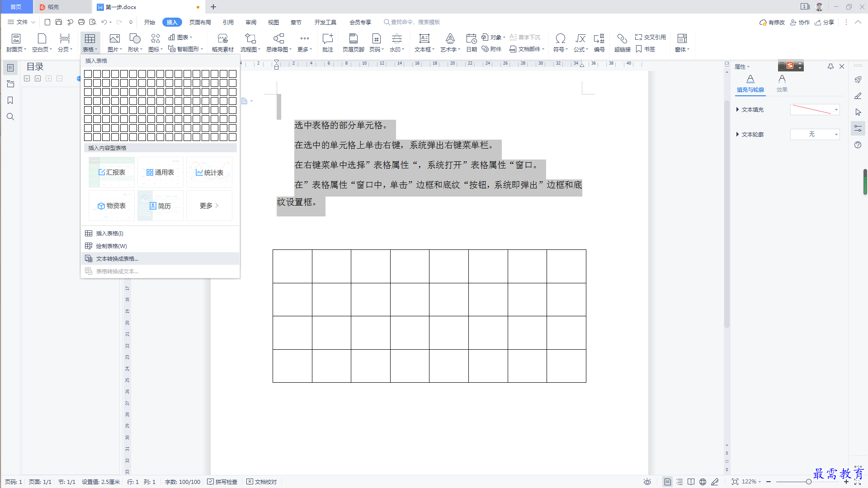Select Insert Table (插入表格) menu item
Screen dimensions: 868x488
click(x=160, y=233)
